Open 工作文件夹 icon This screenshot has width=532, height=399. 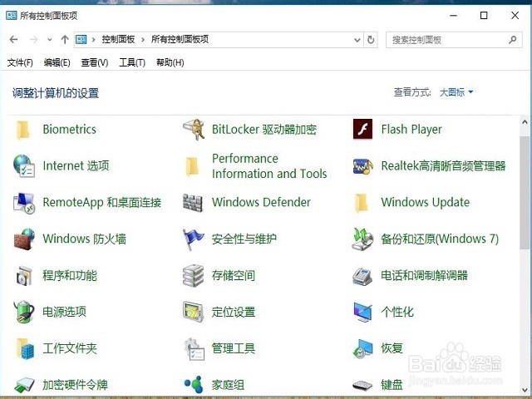point(25,348)
